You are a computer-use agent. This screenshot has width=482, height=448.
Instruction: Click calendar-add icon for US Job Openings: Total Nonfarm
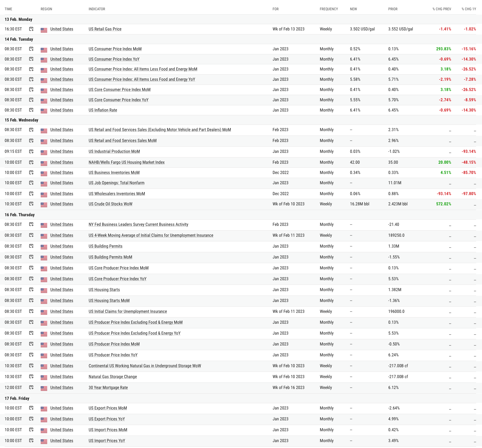tap(31, 183)
